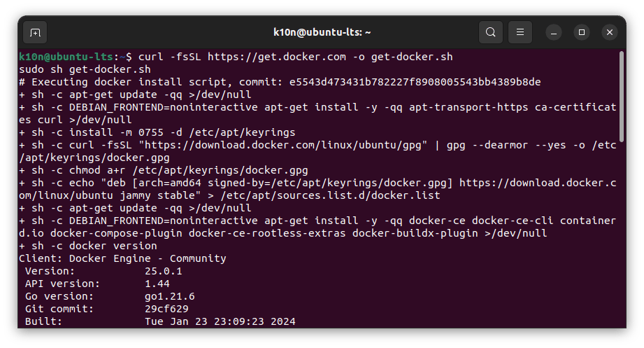Click the API version 1.44 value
Viewport: 644px width, 348px height.
pyautogui.click(x=157, y=284)
